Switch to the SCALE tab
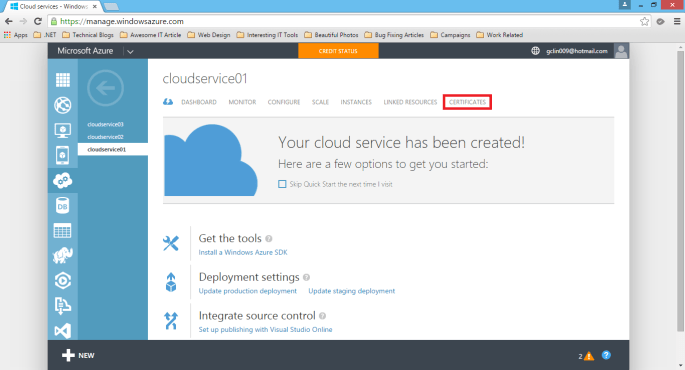Viewport: 685px width, 370px height. (x=320, y=102)
